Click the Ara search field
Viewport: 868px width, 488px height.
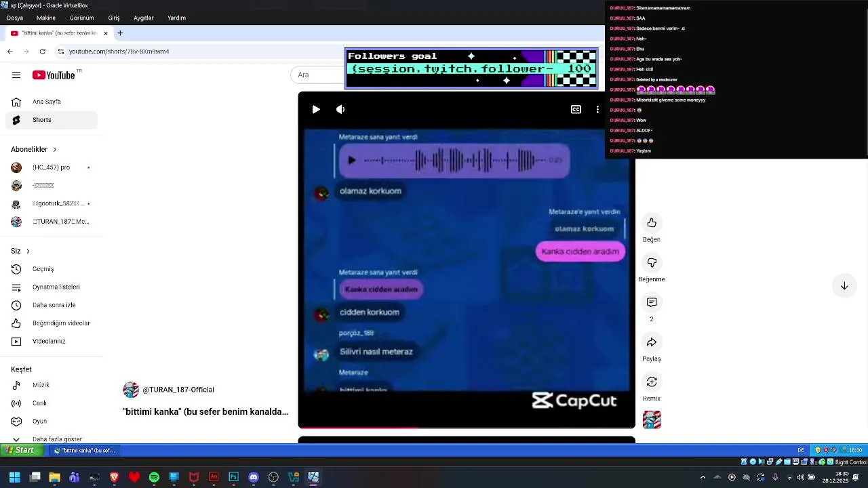(x=317, y=75)
